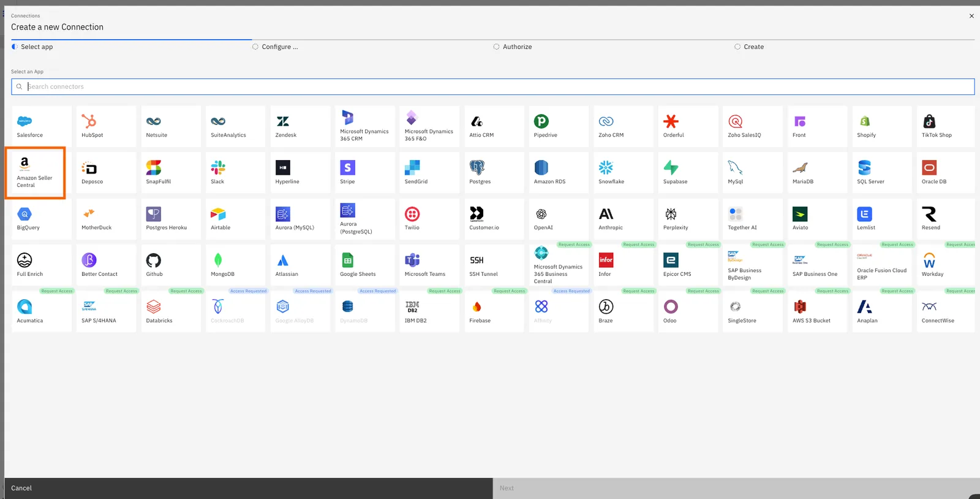Click Request Access badge above Epicor CMS
The height and width of the screenshot is (499, 980).
coord(703,245)
